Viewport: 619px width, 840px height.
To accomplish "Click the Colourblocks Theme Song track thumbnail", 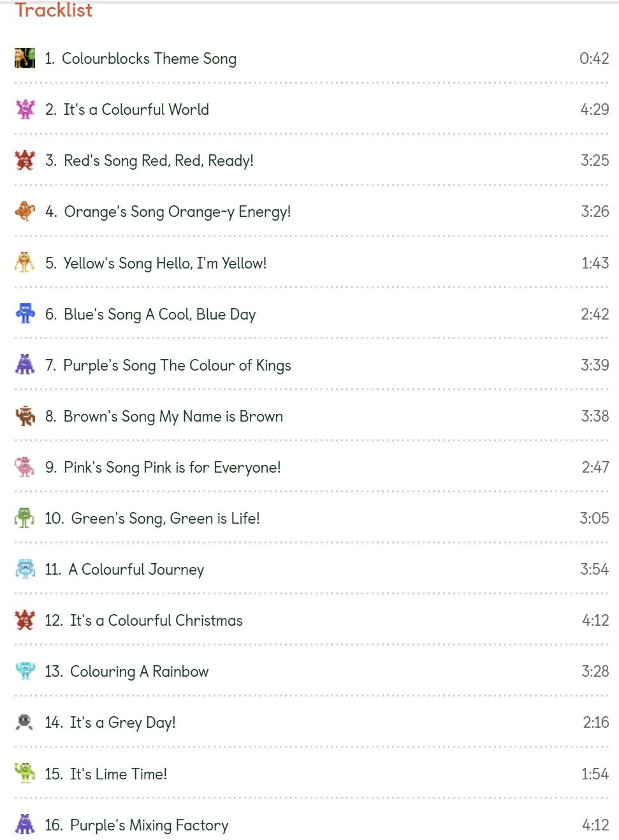I will (x=25, y=58).
